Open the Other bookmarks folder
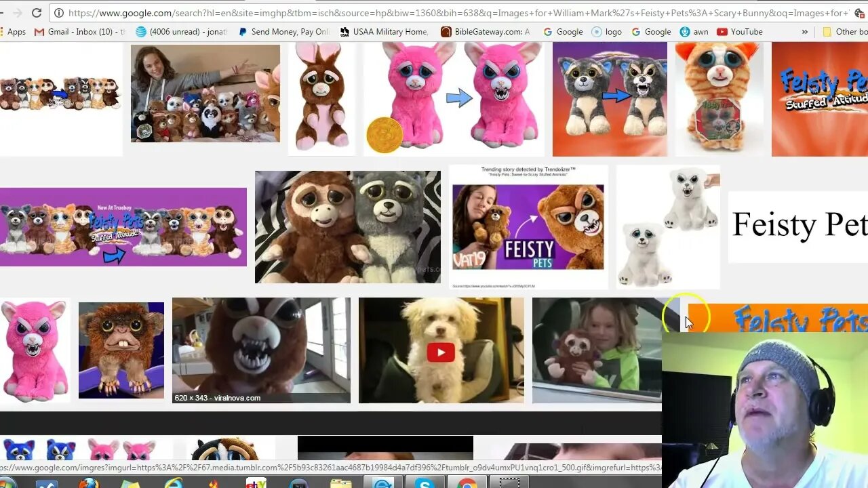The image size is (868, 488). pyautogui.click(x=844, y=32)
